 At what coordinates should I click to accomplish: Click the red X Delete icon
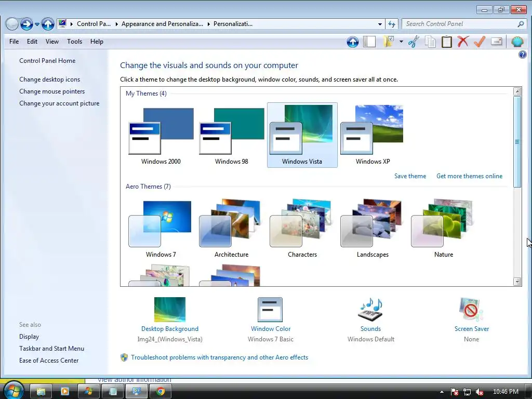(463, 42)
